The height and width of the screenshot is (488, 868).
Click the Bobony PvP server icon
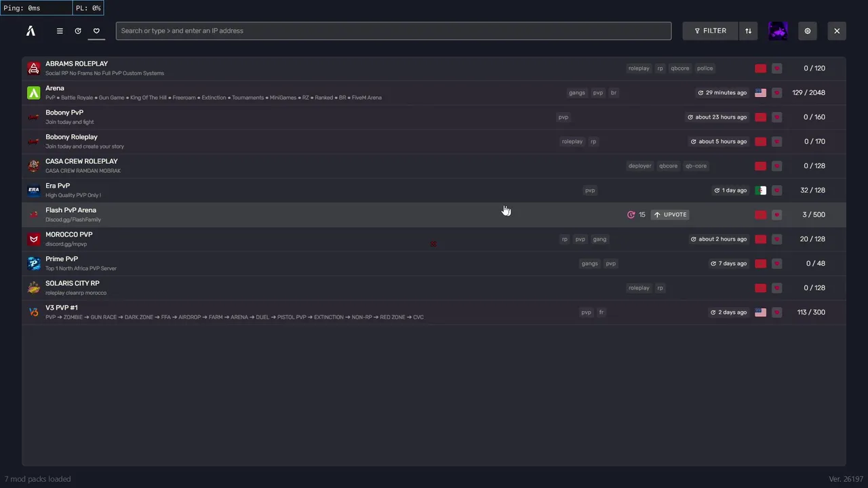[33, 117]
